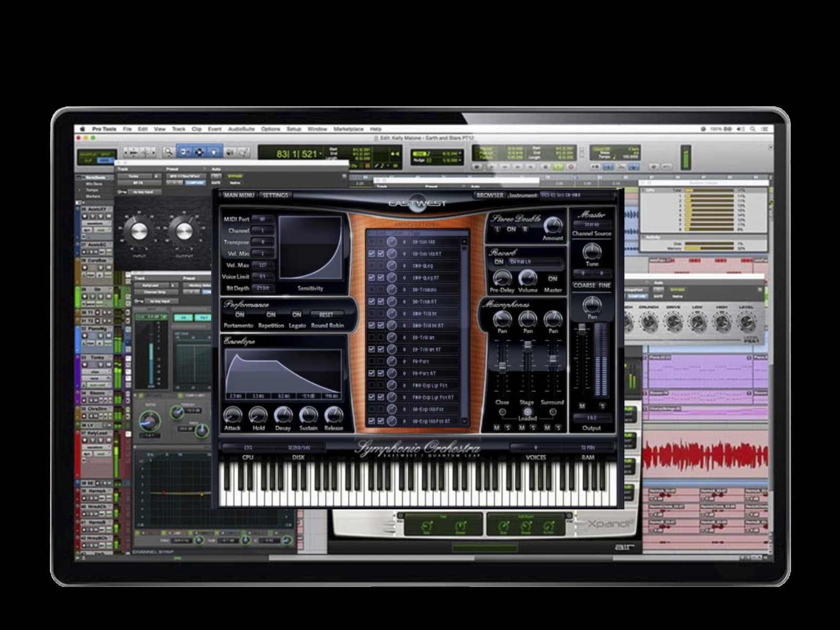Image resolution: width=840 pixels, height=630 pixels.
Task: Open the Window menu
Action: [317, 129]
